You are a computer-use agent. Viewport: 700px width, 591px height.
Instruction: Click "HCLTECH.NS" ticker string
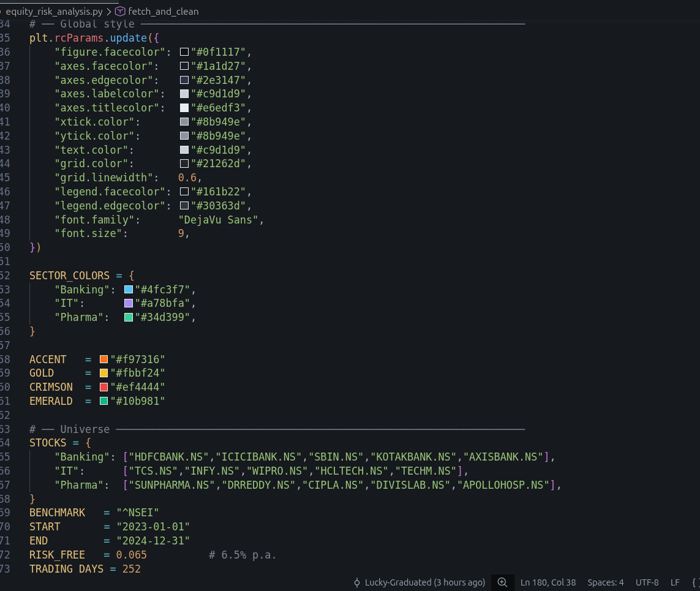tap(352, 471)
